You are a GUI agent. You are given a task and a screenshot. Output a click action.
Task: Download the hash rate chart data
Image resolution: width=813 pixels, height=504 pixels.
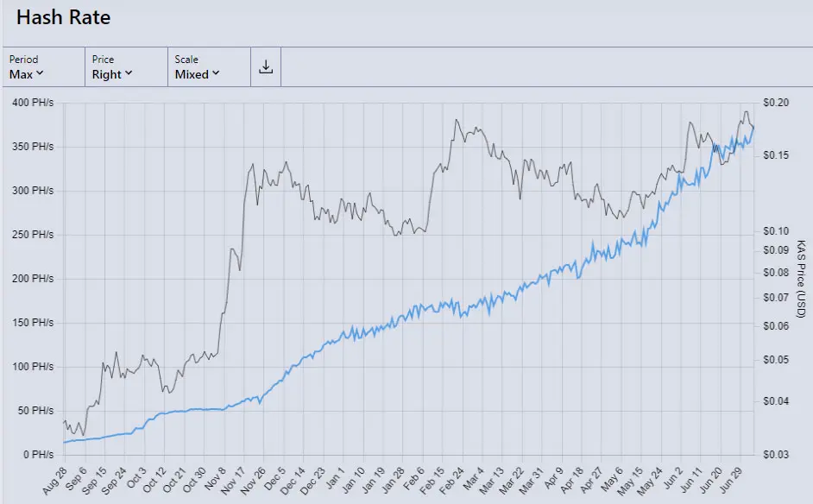click(x=266, y=67)
